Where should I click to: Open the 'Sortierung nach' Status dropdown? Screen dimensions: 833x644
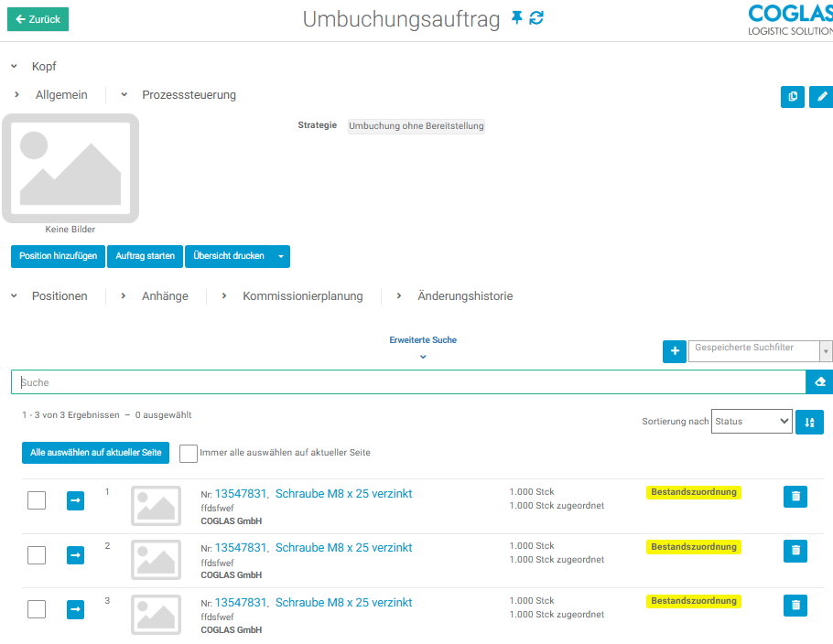[x=751, y=422]
